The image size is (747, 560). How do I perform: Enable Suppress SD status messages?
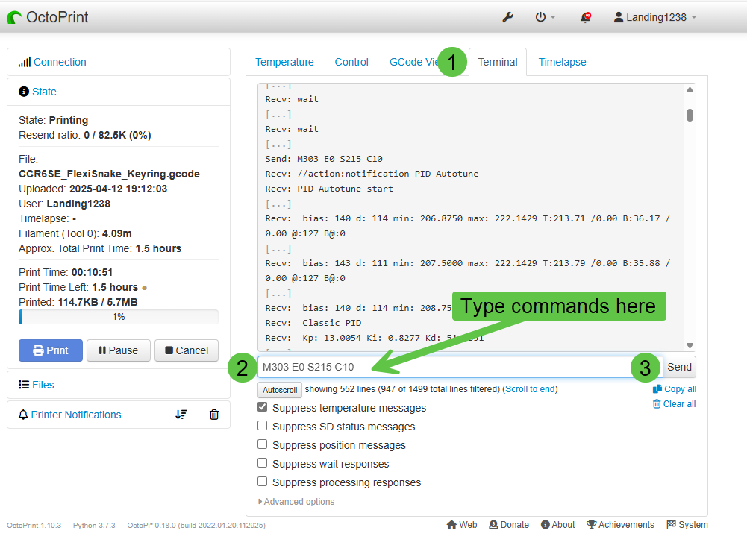[x=263, y=426]
